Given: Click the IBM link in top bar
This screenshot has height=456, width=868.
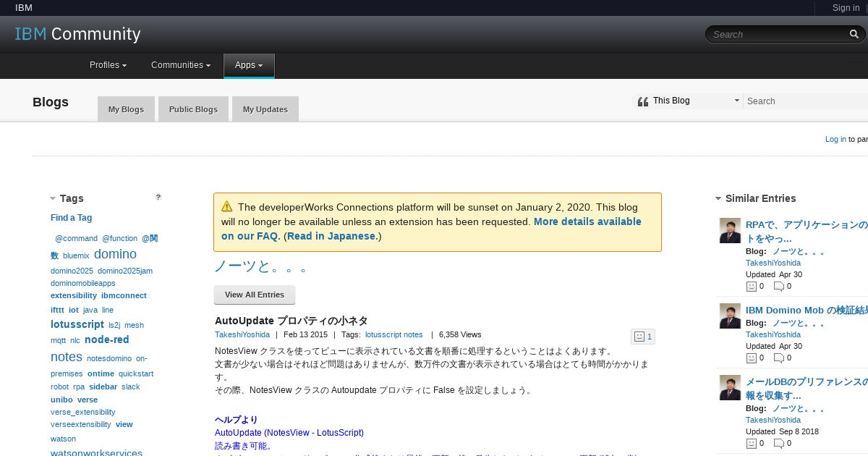Looking at the screenshot, I should coord(24,8).
